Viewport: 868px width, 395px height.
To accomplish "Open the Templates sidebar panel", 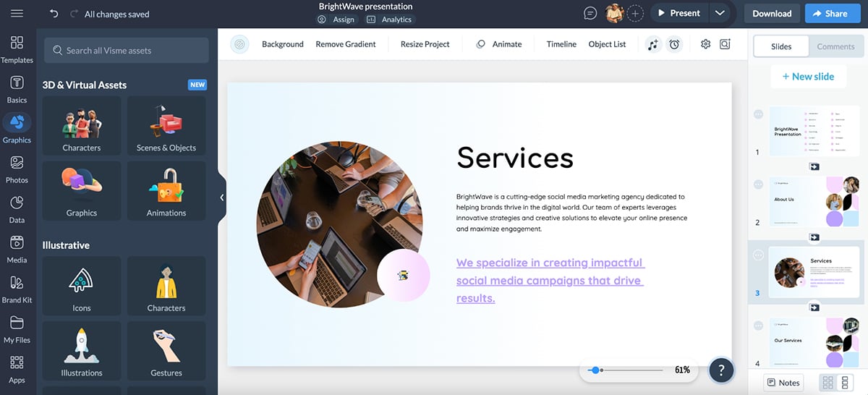I will tap(17, 49).
